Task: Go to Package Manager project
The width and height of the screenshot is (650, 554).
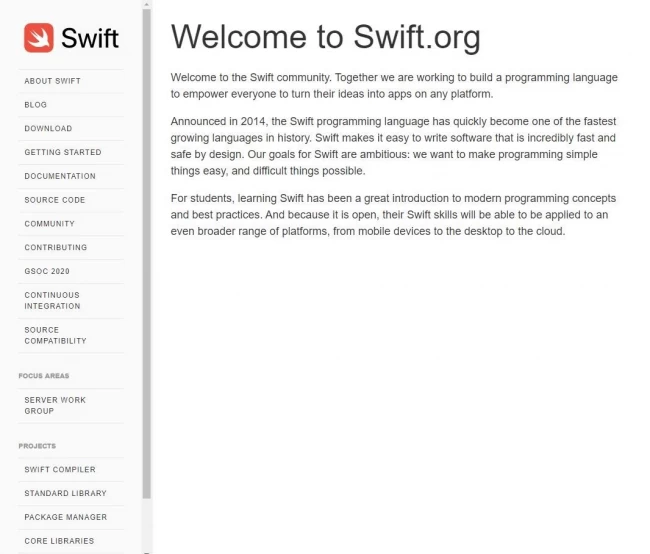Action: point(66,517)
